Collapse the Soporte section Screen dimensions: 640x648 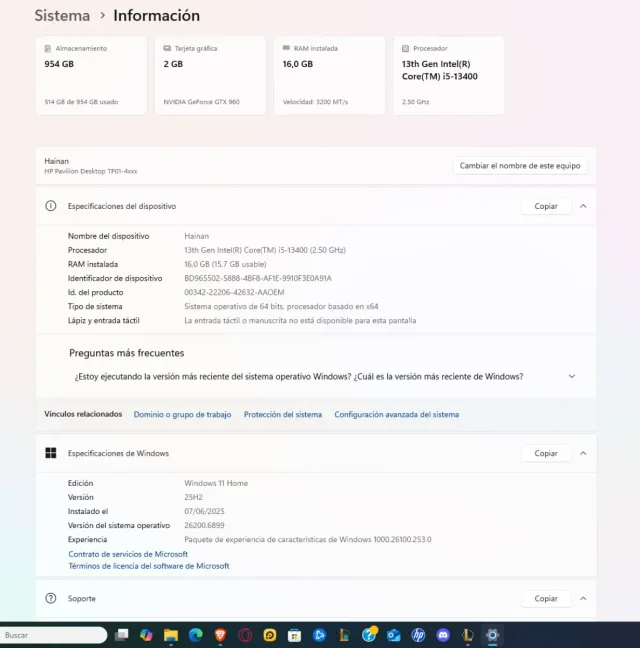pos(583,598)
